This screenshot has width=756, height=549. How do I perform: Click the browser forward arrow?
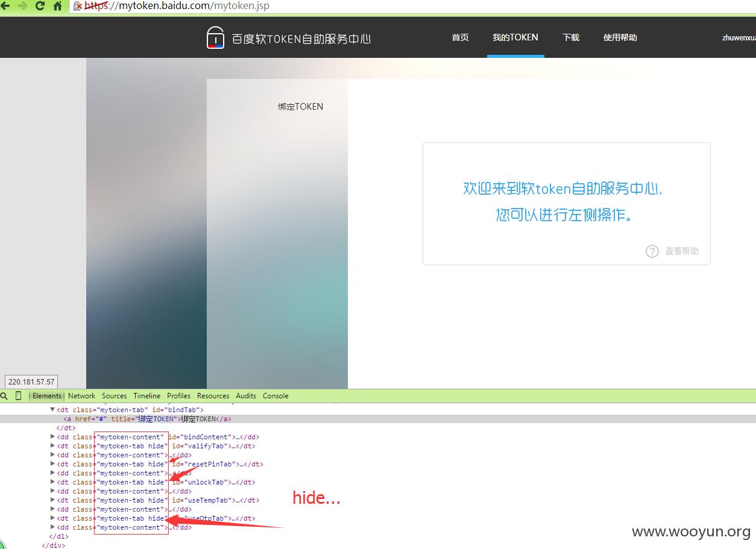click(23, 6)
